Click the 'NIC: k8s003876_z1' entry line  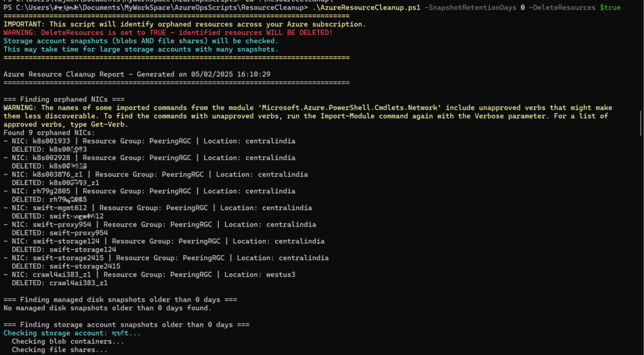pyautogui.click(x=156, y=174)
